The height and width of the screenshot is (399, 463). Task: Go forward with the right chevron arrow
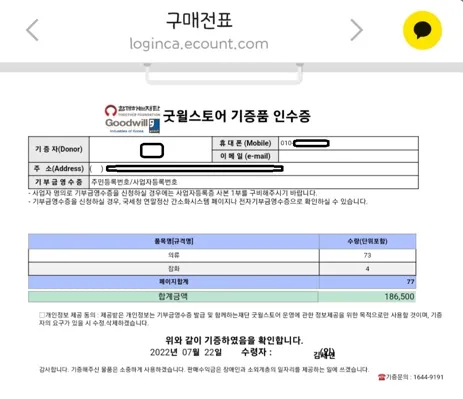click(x=356, y=30)
